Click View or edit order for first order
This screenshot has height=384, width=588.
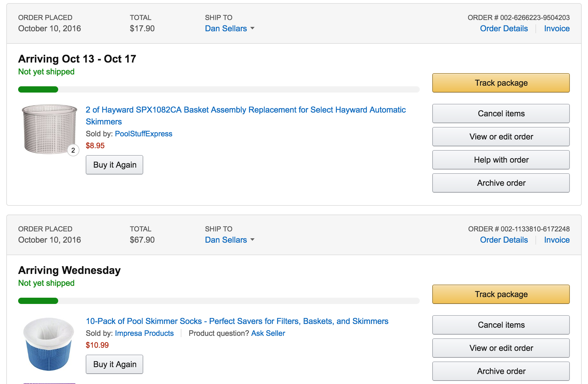[501, 137]
